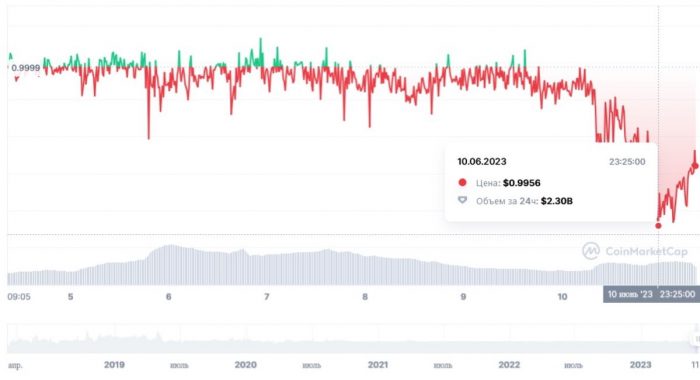The height and width of the screenshot is (380, 700).
Task: Click the crosshair date tag 10 июнь '23 23:25:00
Action: pos(651,294)
